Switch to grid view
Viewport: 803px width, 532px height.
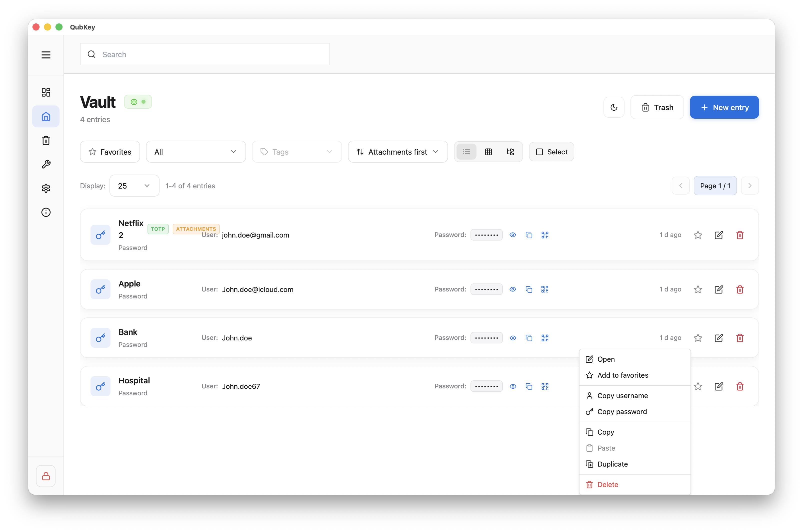tap(488, 152)
